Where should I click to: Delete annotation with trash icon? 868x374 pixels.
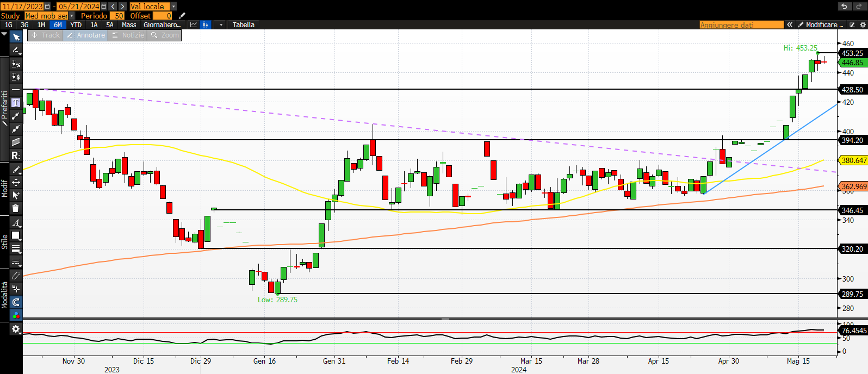16,208
